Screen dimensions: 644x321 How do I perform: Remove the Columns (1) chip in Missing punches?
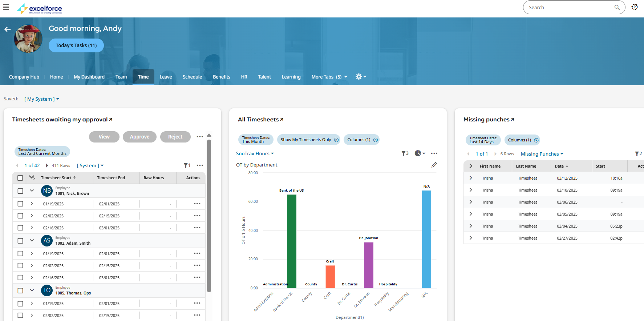pos(536,140)
